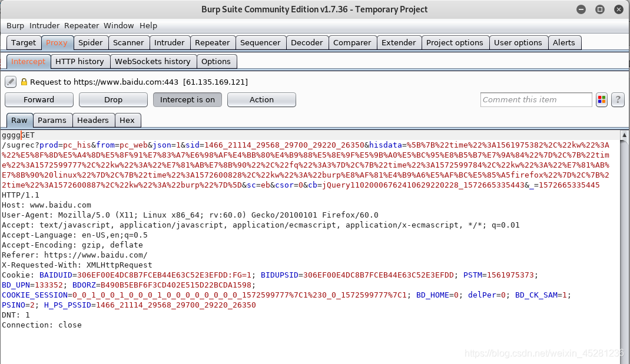Click the 'HTTP/1.1' protocol line
Image resolution: width=630 pixels, height=364 pixels.
[21, 195]
